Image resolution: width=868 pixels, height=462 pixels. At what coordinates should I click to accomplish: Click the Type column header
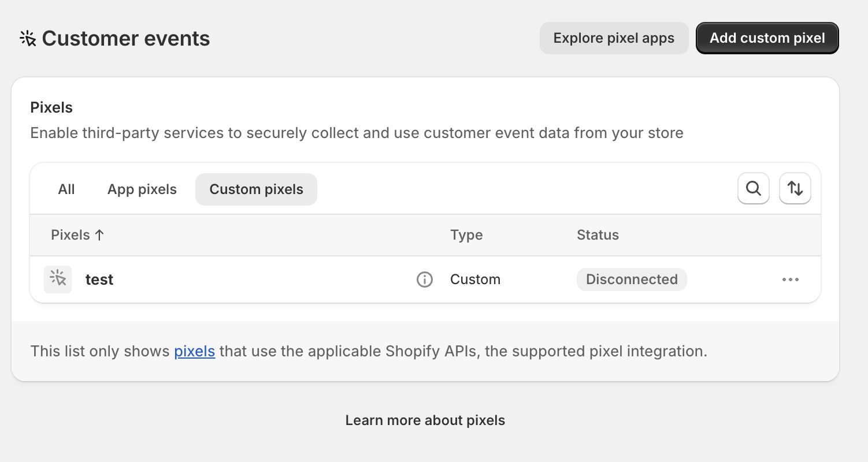click(466, 235)
